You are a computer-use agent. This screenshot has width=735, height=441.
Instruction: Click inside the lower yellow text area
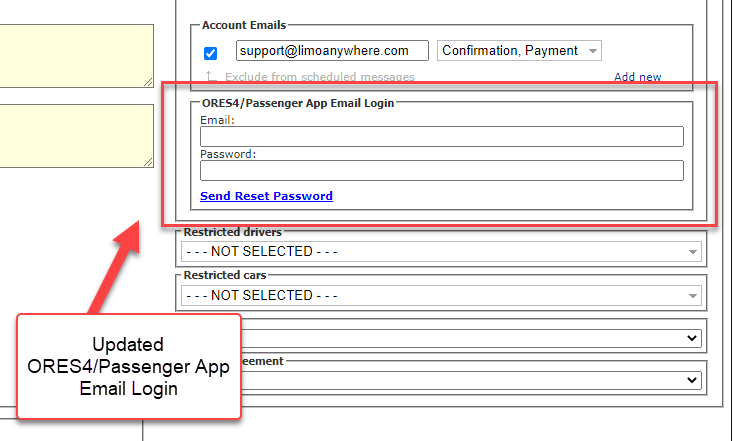tap(76, 135)
